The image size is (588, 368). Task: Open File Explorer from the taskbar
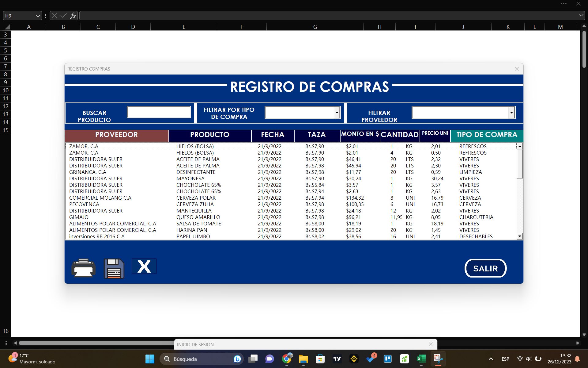tap(303, 359)
